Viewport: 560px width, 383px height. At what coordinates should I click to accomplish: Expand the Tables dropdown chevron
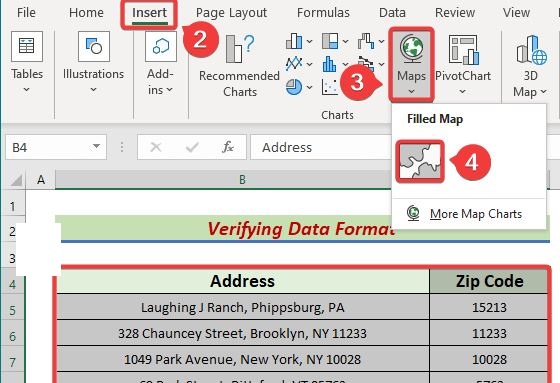point(27,89)
